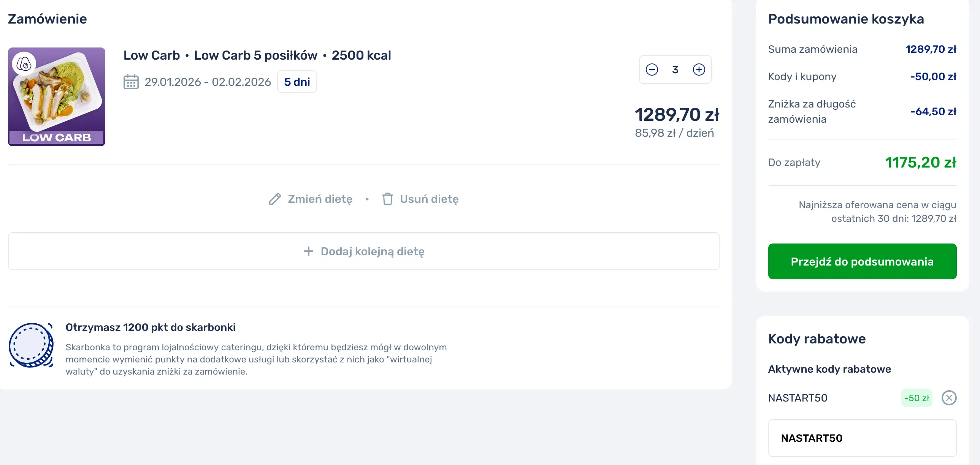This screenshot has width=980, height=465.
Task: Click the trash icon for Usuń dietę
Action: 387,199
